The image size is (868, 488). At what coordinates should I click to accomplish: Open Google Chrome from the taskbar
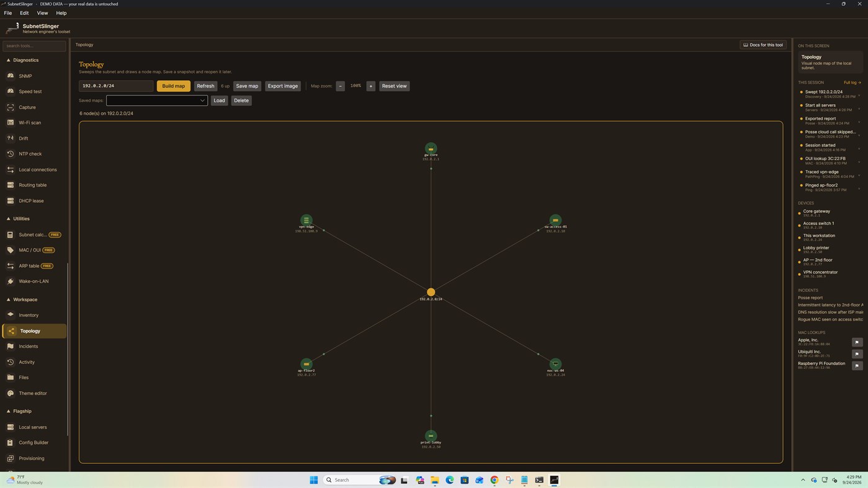pyautogui.click(x=494, y=480)
